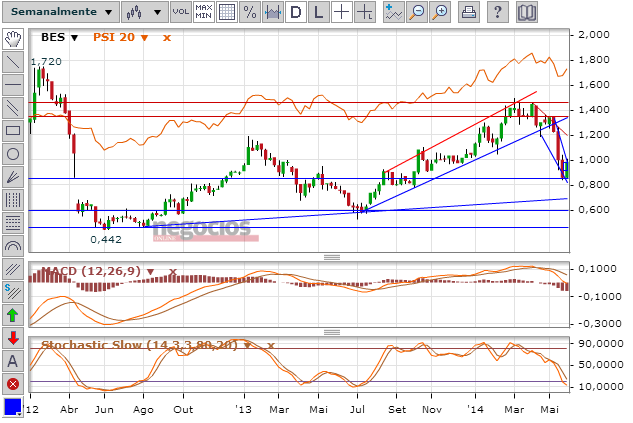Click the 0,442 low price label
This screenshot has width=633, height=423.
tap(106, 239)
